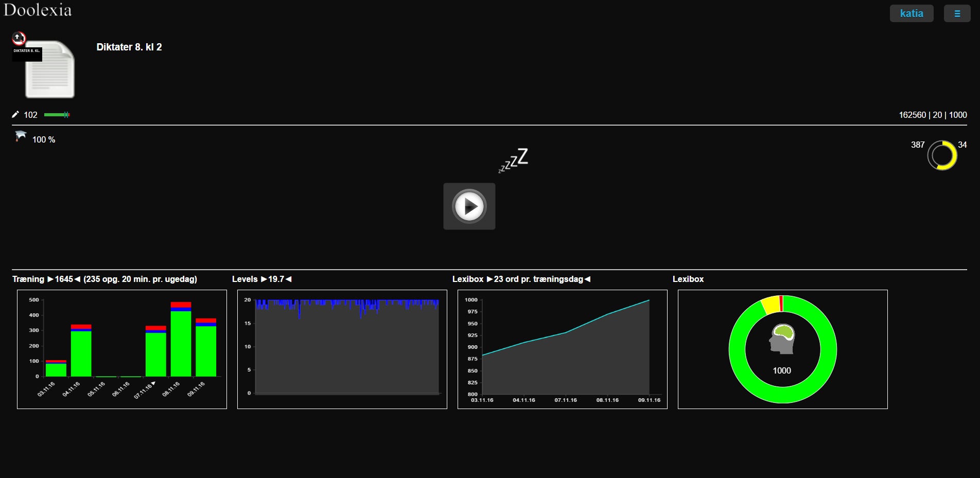Viewport: 980px width, 478px height.
Task: Click the small arrow beside 07.11.16 label
Action: [x=153, y=383]
